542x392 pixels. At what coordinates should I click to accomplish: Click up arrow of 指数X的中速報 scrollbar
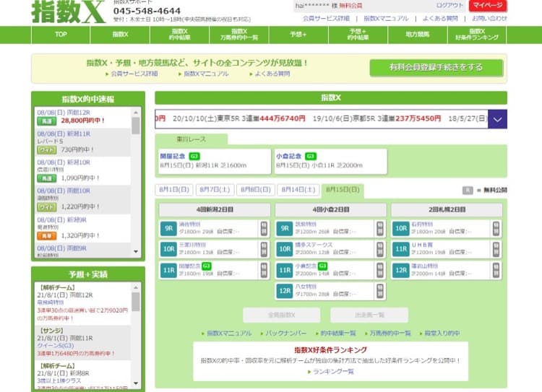136,113
